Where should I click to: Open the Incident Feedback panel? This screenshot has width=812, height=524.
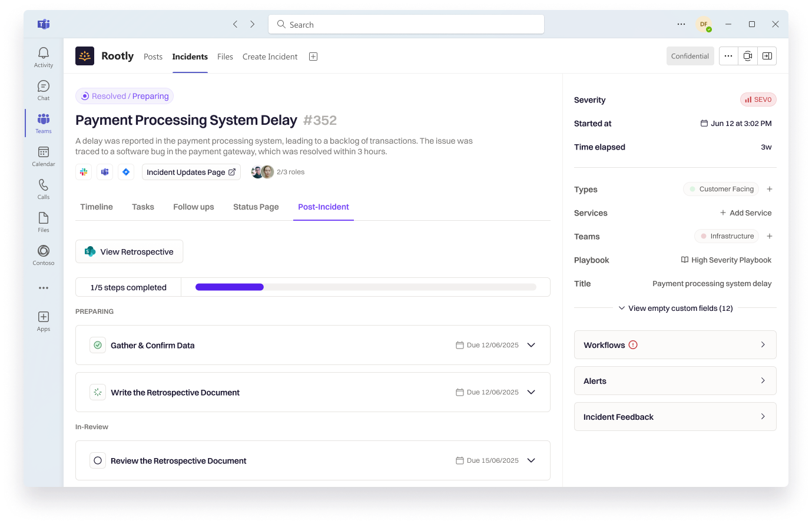[x=675, y=417]
